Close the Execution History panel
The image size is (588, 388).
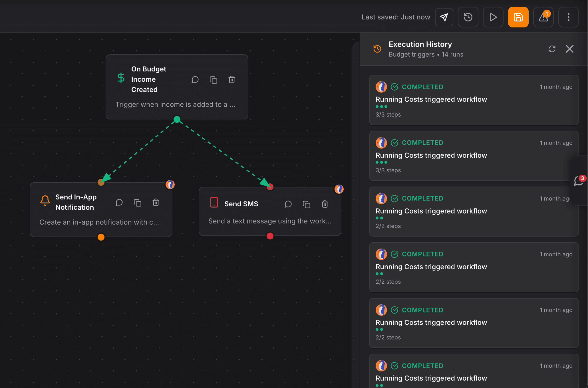pos(570,49)
